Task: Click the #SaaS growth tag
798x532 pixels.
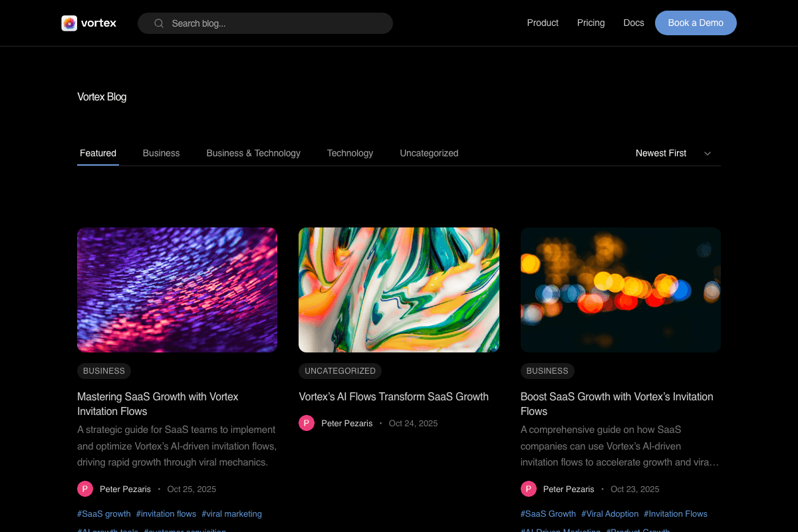Action: coord(104,513)
